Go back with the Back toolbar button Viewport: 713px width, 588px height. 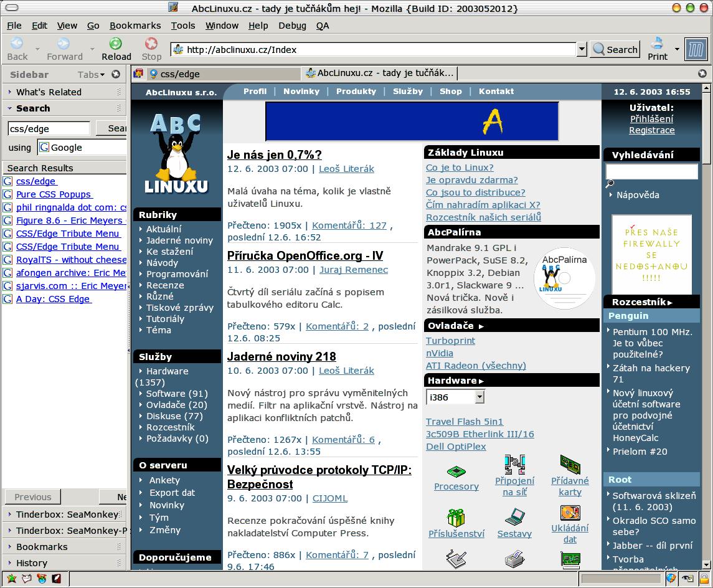17,49
